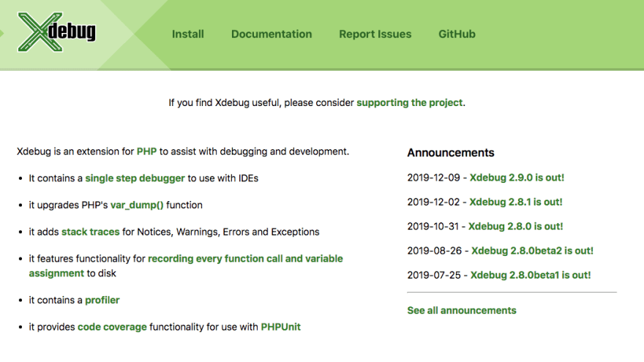Open the Xdebug 2.8.1 is out announcement
Viewport: 644px width, 362px height.
(x=516, y=202)
